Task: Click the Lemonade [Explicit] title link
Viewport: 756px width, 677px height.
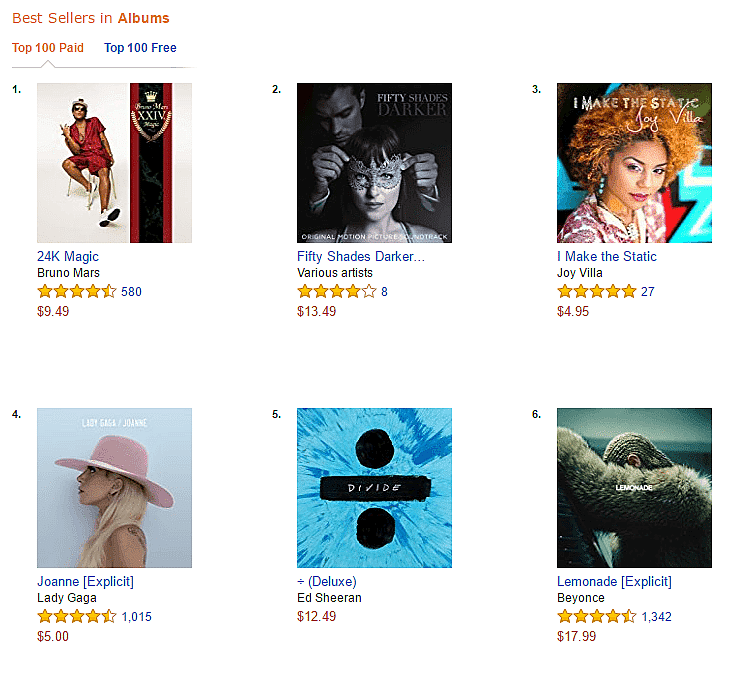Action: 614,582
